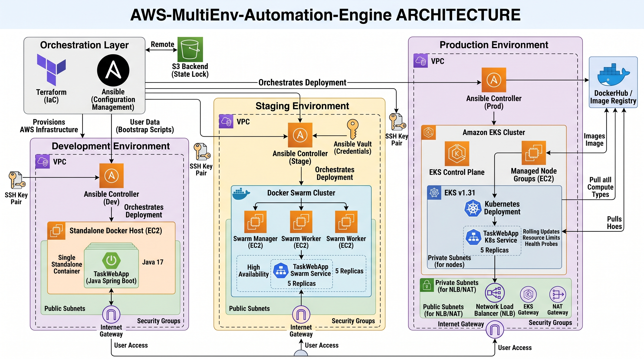Click the Private Subnets lock icon

coord(427,285)
